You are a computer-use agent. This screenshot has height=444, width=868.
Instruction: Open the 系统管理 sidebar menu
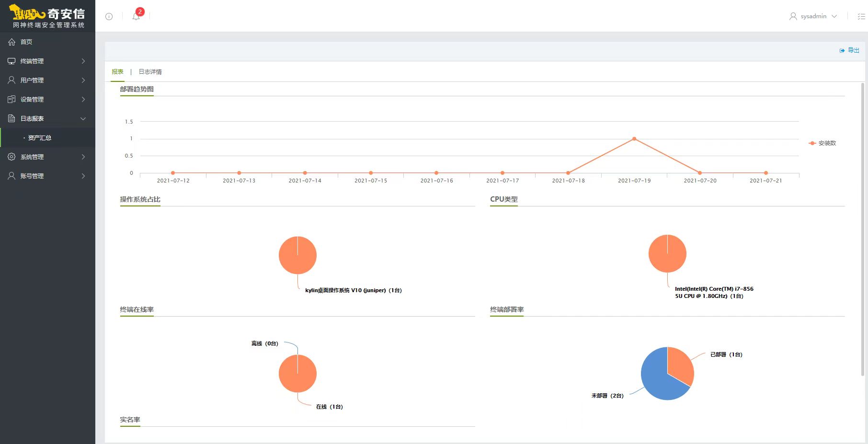tap(47, 157)
